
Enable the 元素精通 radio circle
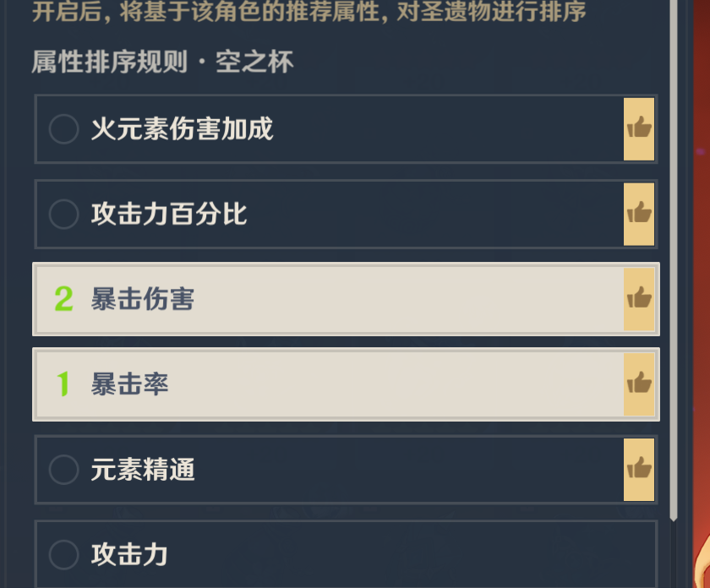click(x=64, y=470)
